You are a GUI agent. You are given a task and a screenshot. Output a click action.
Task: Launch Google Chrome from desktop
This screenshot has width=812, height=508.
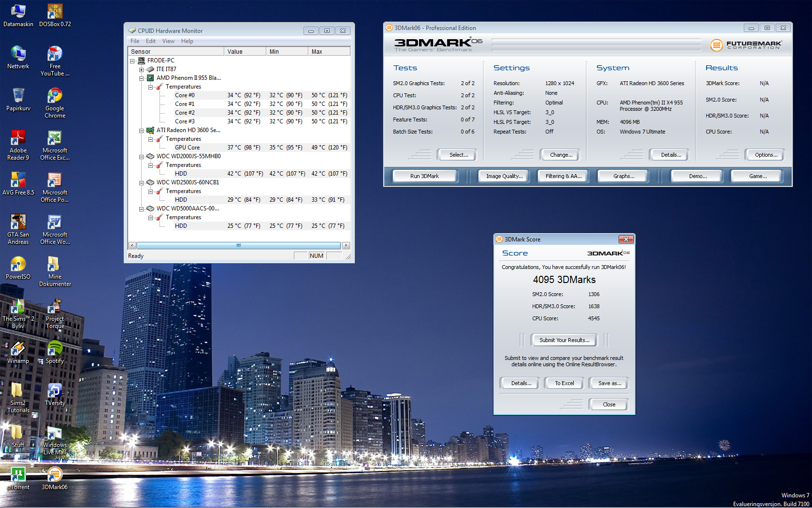pos(55,103)
